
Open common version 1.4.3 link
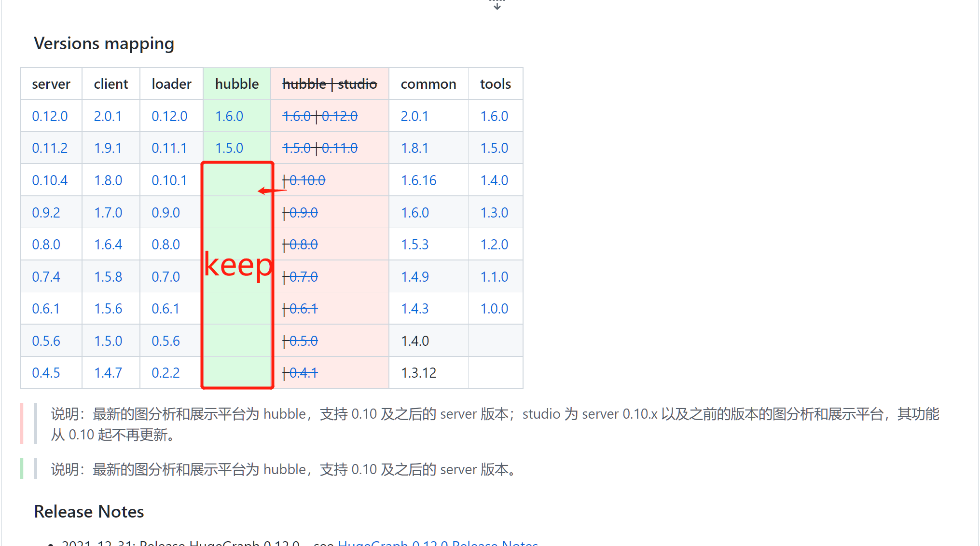tap(414, 309)
